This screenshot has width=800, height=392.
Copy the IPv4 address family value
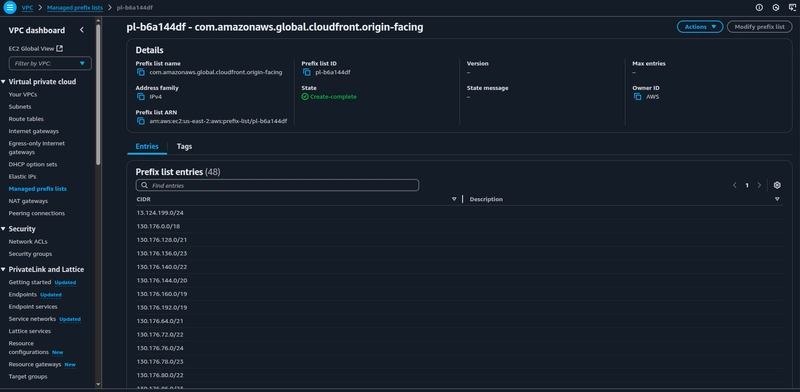pyautogui.click(x=141, y=96)
